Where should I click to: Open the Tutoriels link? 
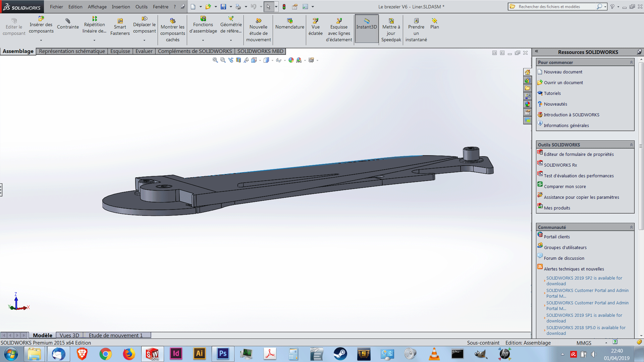click(x=552, y=93)
